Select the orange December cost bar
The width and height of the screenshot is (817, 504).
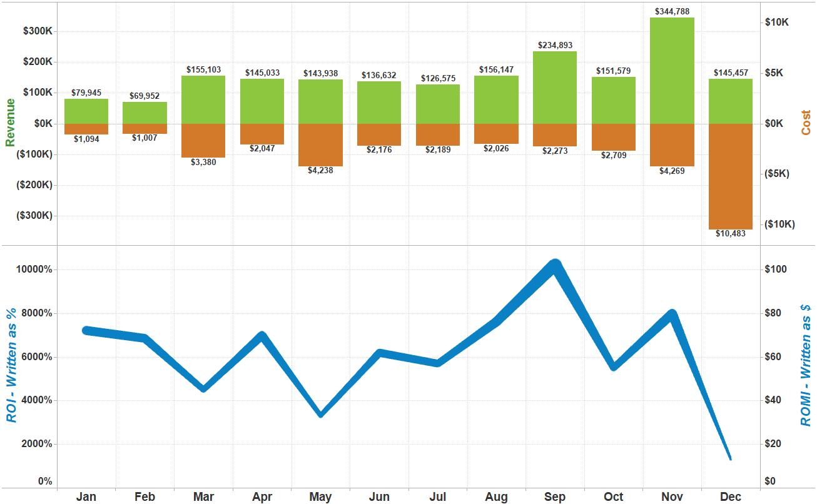730,176
